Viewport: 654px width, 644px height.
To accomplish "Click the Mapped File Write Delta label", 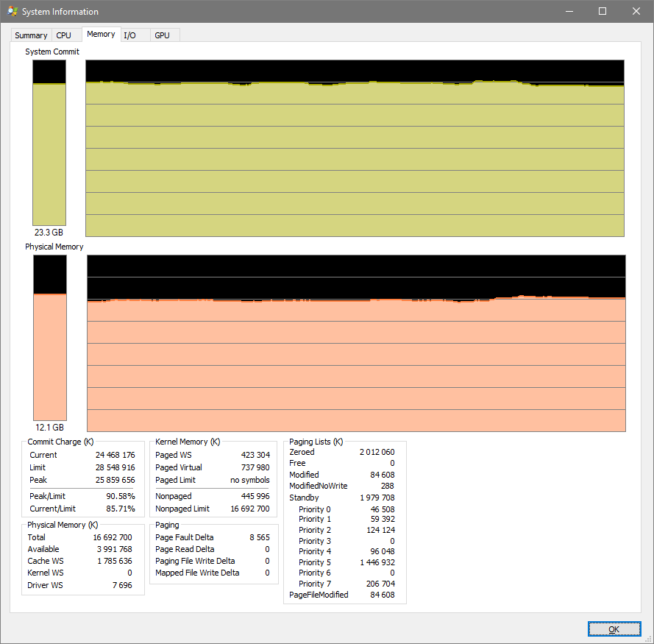I will (197, 573).
